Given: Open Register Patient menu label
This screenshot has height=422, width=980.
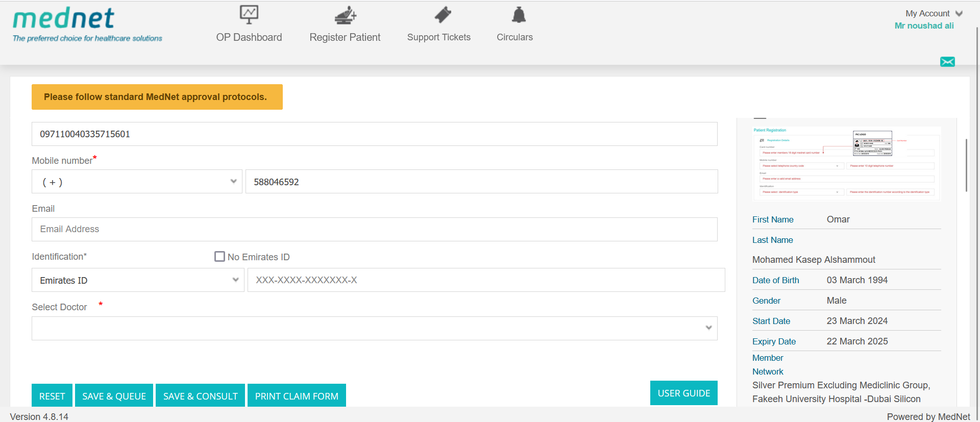Looking at the screenshot, I should coord(345,37).
